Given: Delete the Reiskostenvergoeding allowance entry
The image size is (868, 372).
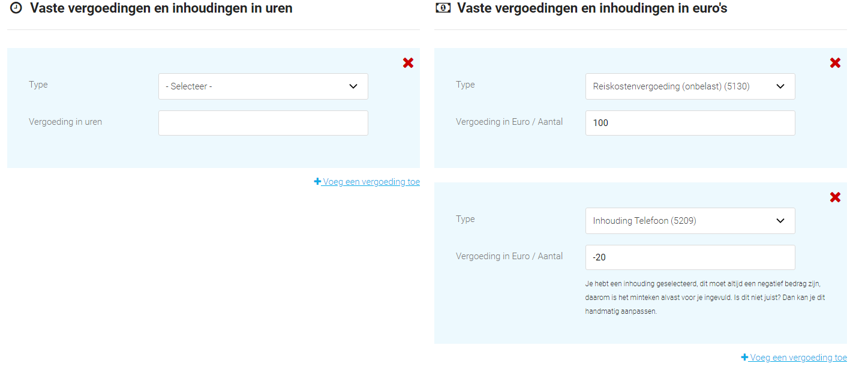Looking at the screenshot, I should point(835,62).
